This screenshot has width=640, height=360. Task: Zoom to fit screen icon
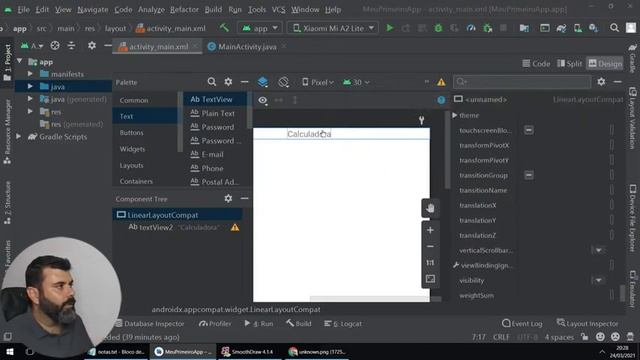click(x=430, y=279)
